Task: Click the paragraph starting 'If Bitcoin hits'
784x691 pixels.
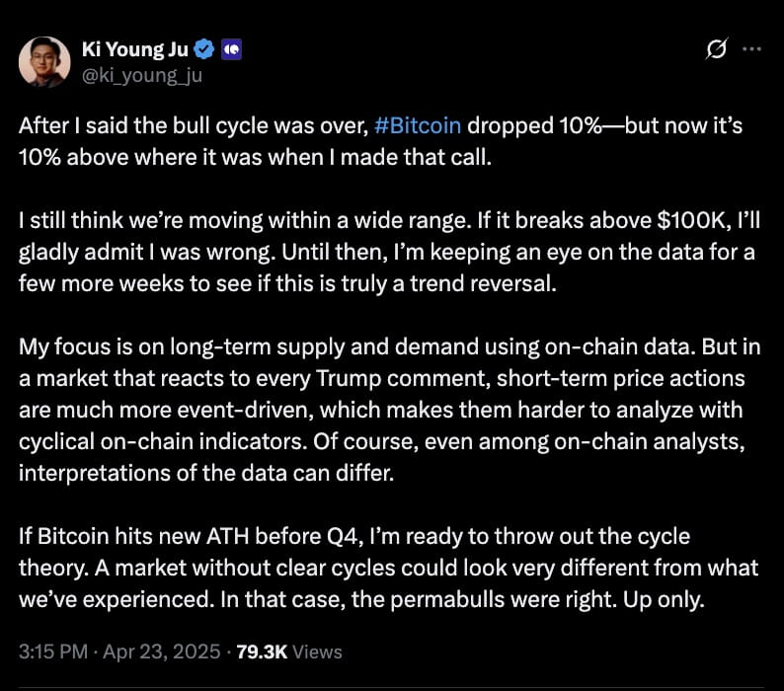Action: [385, 568]
